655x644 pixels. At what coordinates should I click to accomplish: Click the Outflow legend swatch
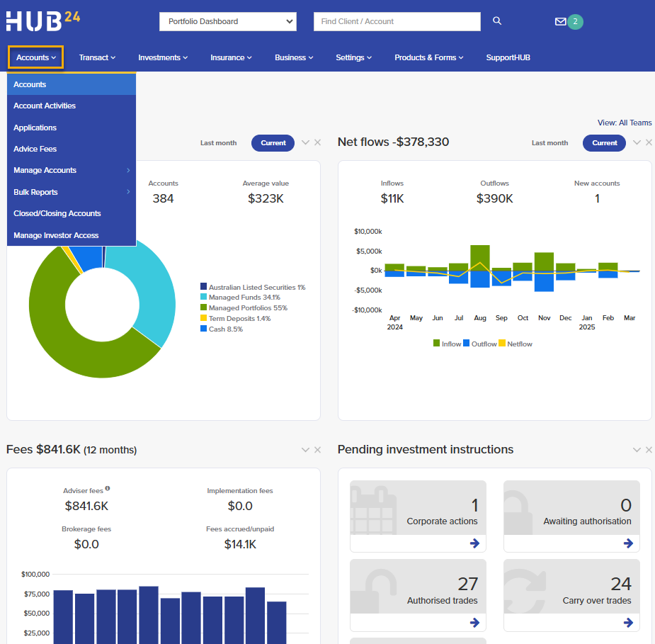466,343
